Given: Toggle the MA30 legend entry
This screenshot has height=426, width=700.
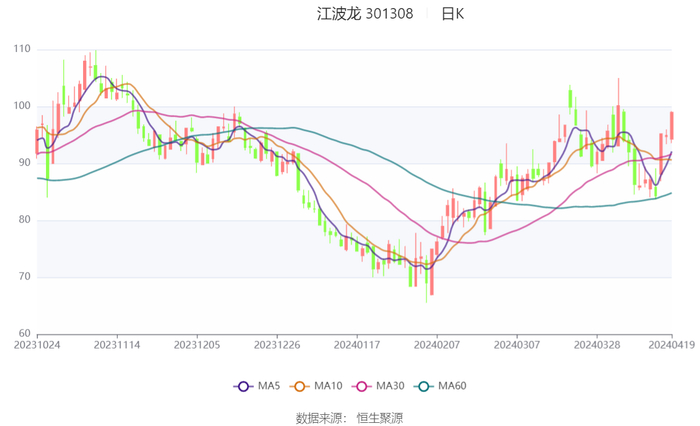Looking at the screenshot, I should (363, 386).
